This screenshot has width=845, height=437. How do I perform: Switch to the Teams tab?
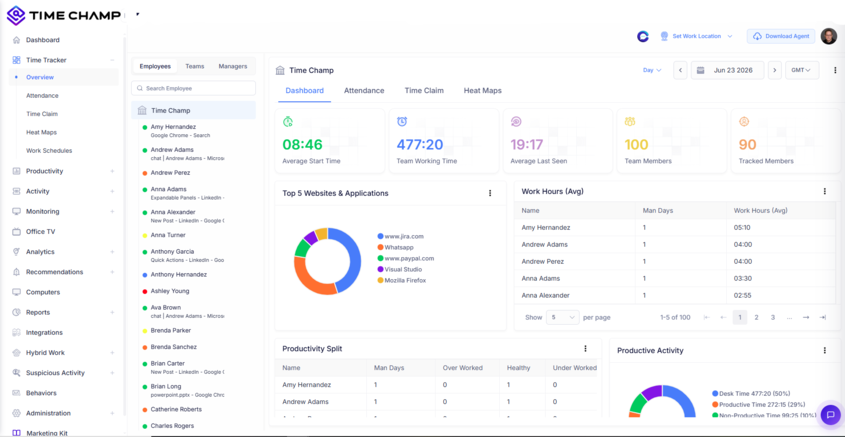(195, 66)
